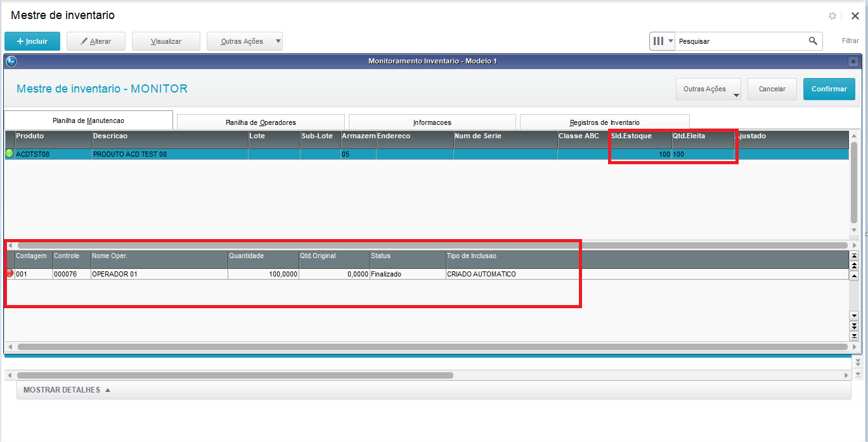Click the column selector icon beside Pesquisar
868x442 pixels.
click(658, 41)
